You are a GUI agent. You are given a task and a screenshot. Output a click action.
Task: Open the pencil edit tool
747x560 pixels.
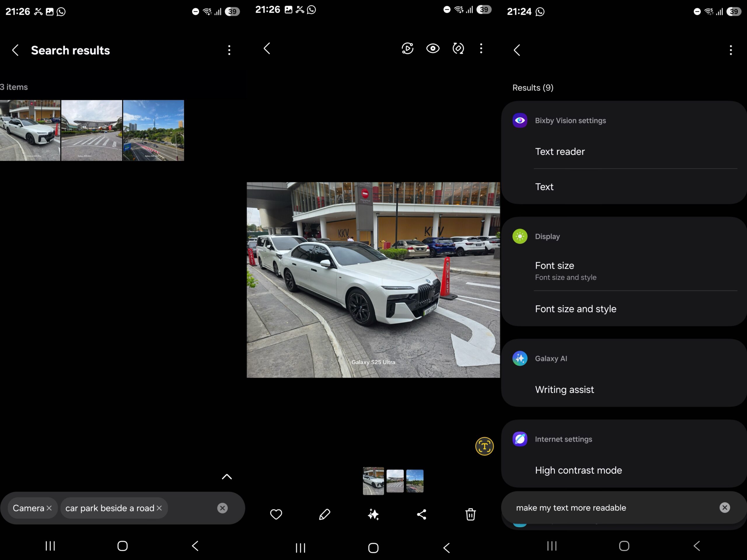[x=324, y=514]
